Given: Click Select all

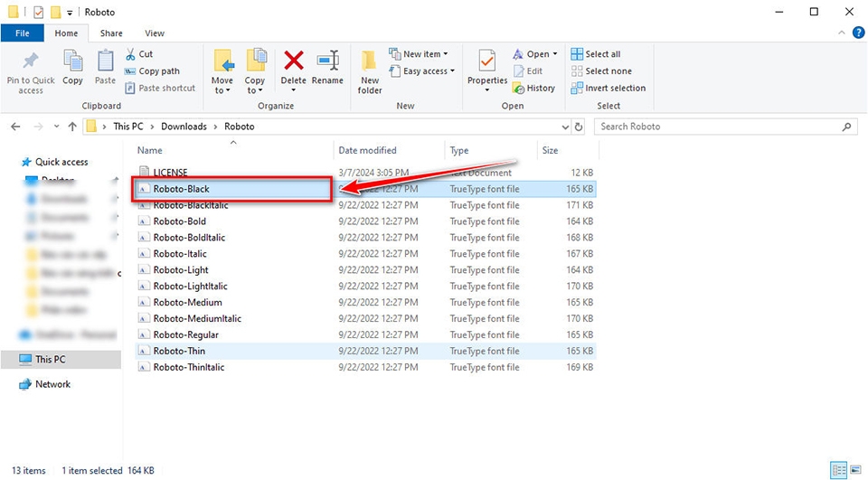Looking at the screenshot, I should (x=596, y=53).
